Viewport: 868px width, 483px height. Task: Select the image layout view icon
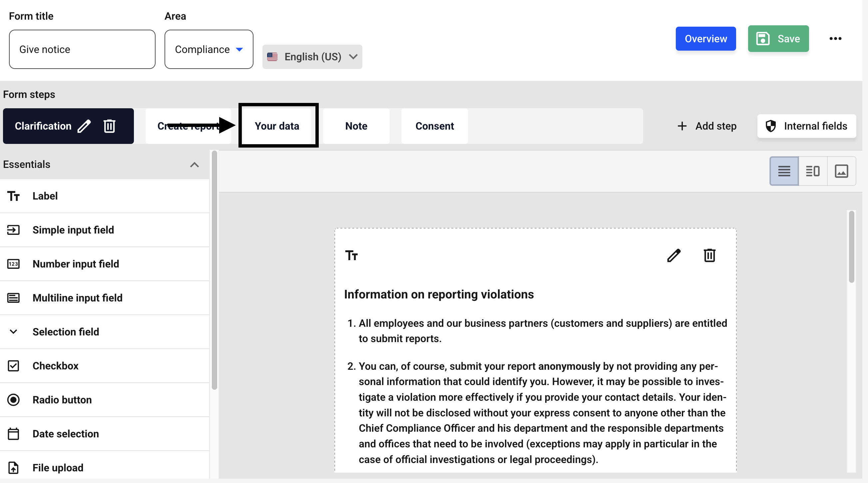[x=841, y=171]
